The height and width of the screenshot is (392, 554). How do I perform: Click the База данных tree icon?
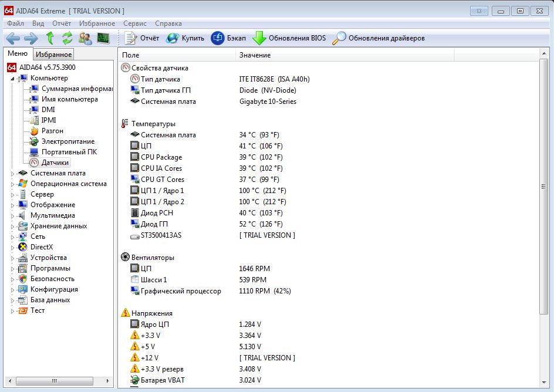[x=23, y=300]
